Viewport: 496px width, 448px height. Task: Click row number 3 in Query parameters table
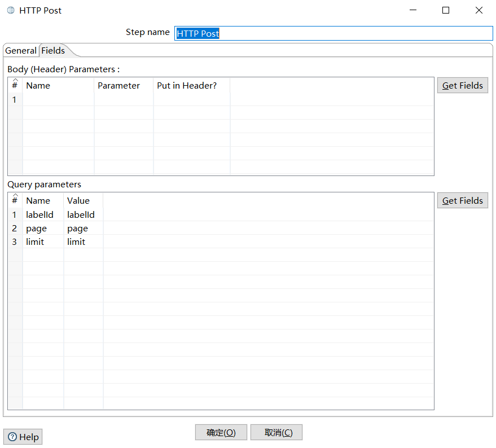(15, 241)
